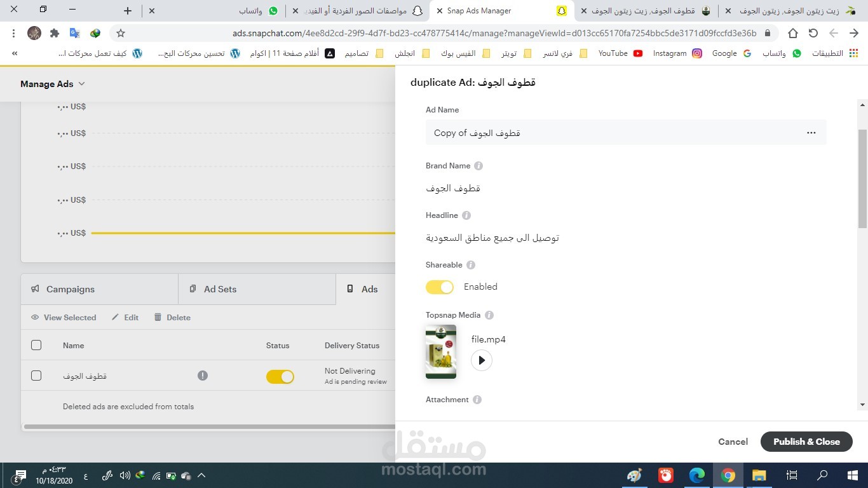868x488 pixels.
Task: Click Delete in the ads toolbar
Action: click(172, 317)
